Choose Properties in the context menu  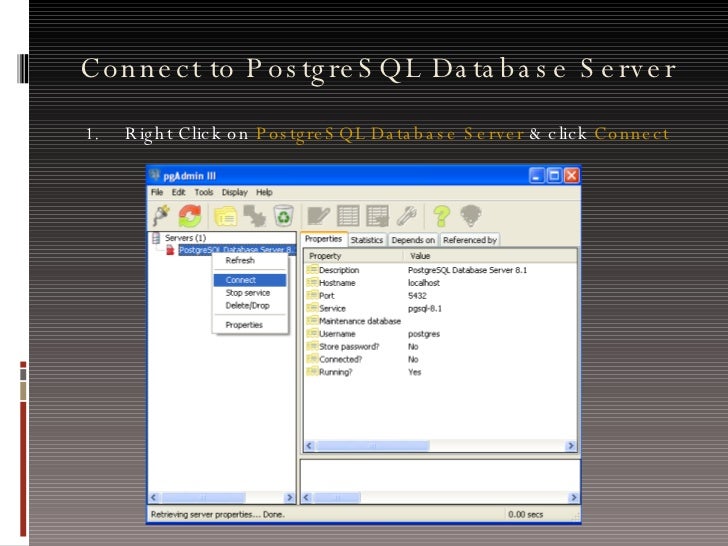click(250, 325)
